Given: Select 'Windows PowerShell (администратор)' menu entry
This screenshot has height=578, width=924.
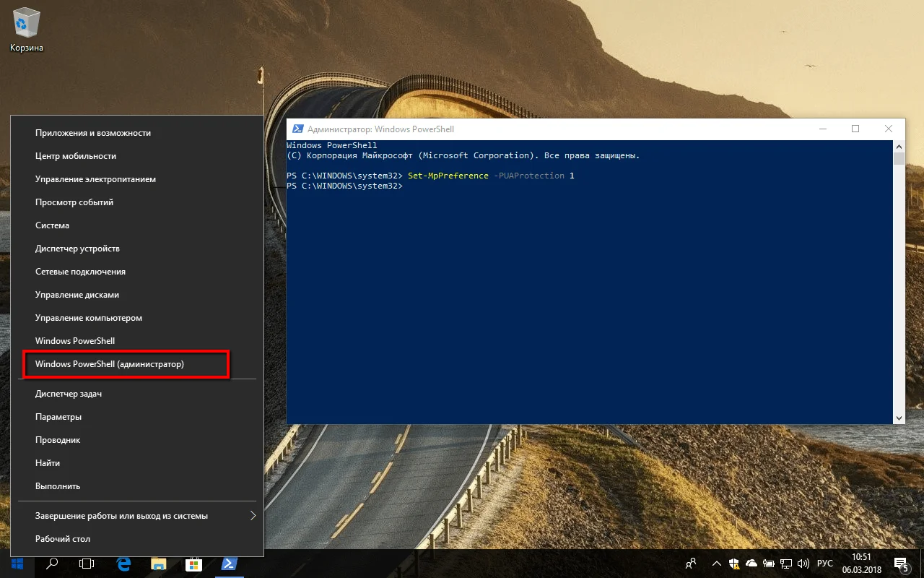Looking at the screenshot, I should pyautogui.click(x=110, y=364).
